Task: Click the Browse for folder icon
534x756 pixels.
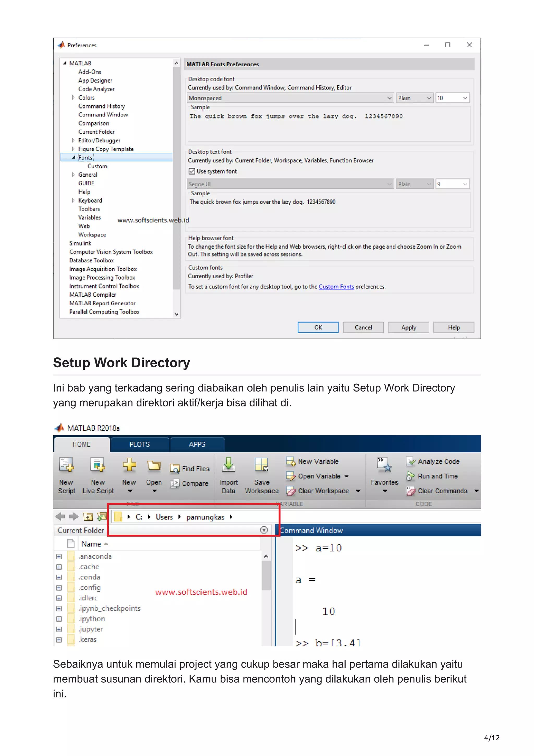Action: (x=102, y=517)
